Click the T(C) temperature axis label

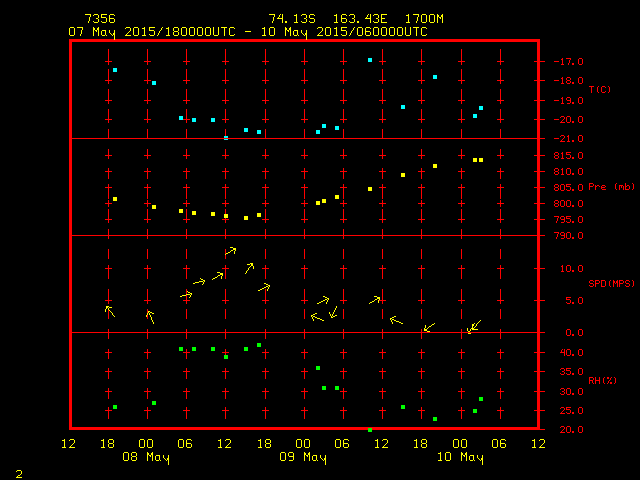(x=599, y=90)
